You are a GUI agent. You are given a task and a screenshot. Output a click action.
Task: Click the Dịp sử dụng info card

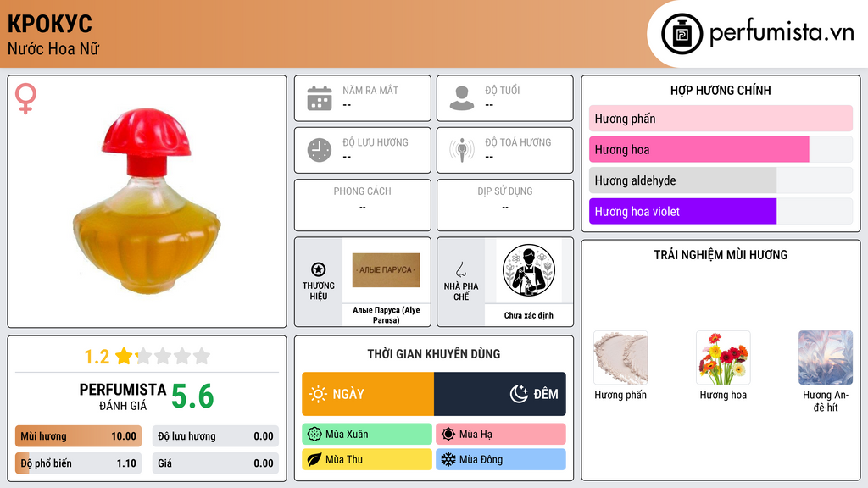click(x=505, y=205)
